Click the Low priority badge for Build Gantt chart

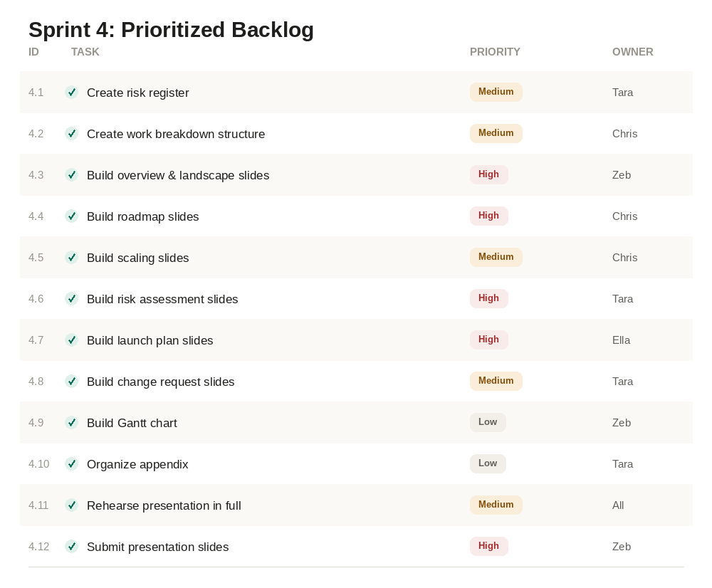point(488,422)
